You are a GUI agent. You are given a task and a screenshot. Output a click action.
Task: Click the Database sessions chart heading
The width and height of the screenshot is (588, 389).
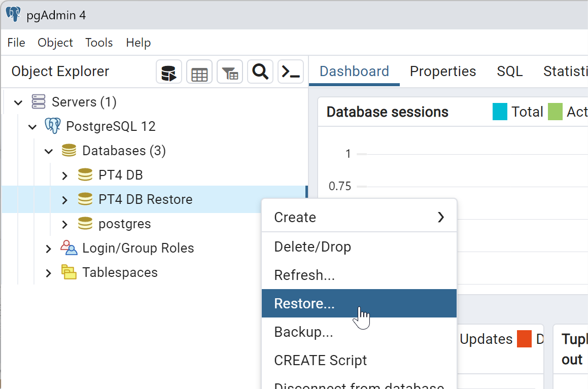(388, 112)
